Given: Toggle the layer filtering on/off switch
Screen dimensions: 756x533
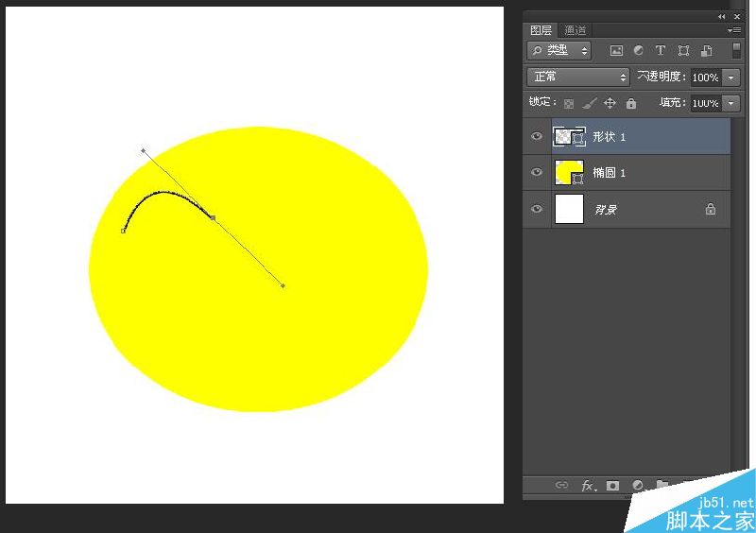Looking at the screenshot, I should (736, 50).
